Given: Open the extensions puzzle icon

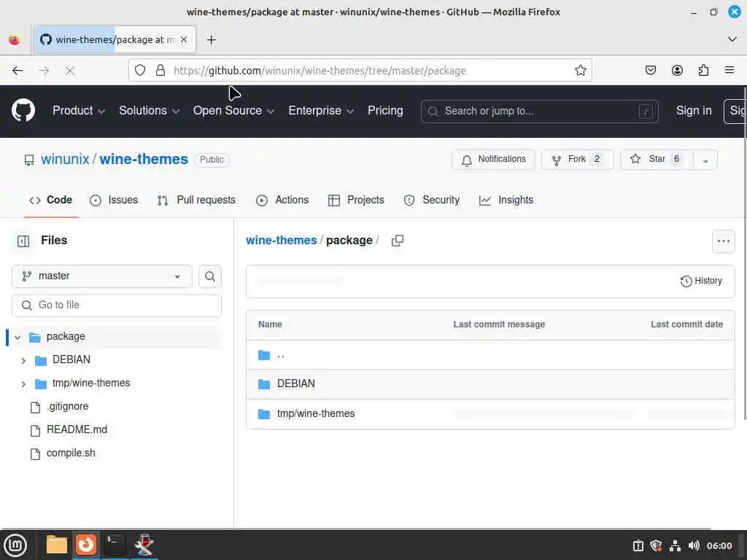Looking at the screenshot, I should click(703, 71).
